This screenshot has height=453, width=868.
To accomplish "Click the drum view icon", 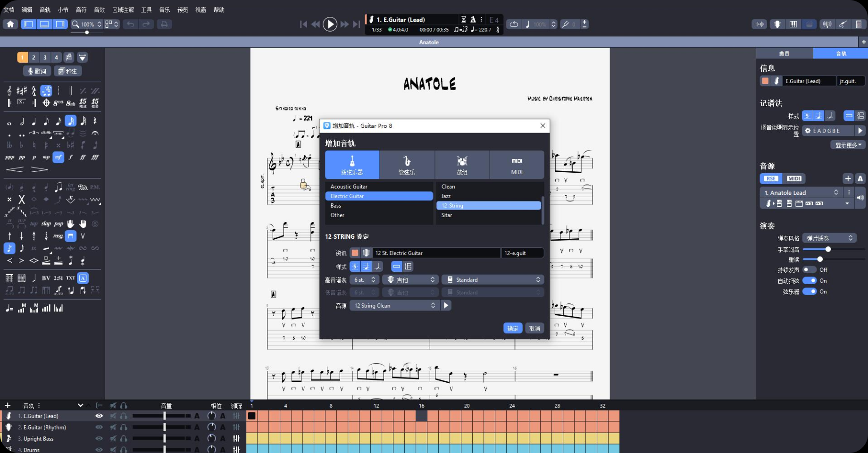I will tap(809, 24).
